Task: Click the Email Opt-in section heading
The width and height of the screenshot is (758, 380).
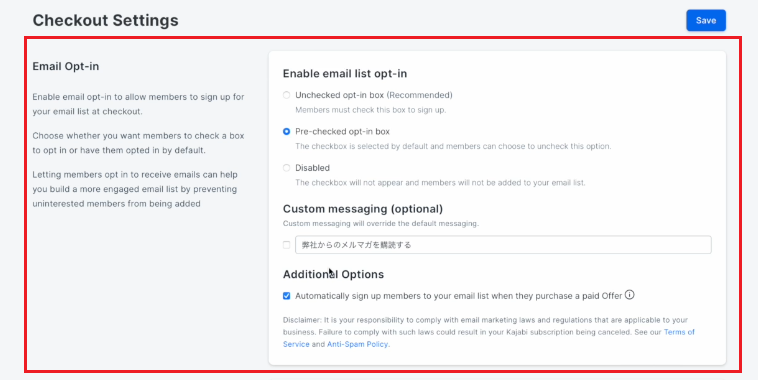Action: click(66, 66)
